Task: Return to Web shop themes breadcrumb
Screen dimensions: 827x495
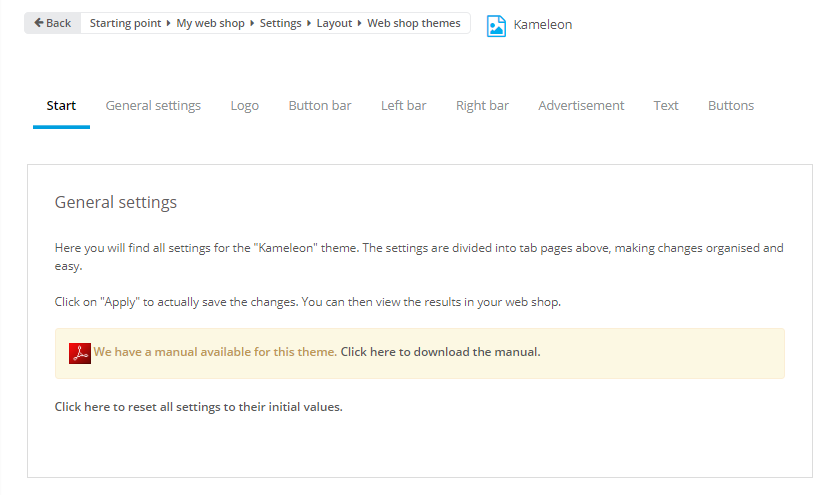Action: 414,23
